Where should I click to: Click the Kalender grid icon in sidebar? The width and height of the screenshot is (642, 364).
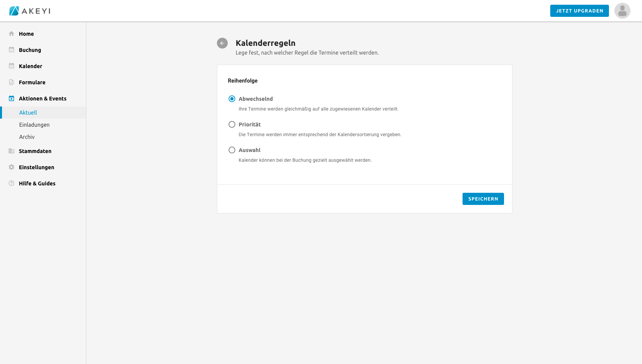coord(11,66)
